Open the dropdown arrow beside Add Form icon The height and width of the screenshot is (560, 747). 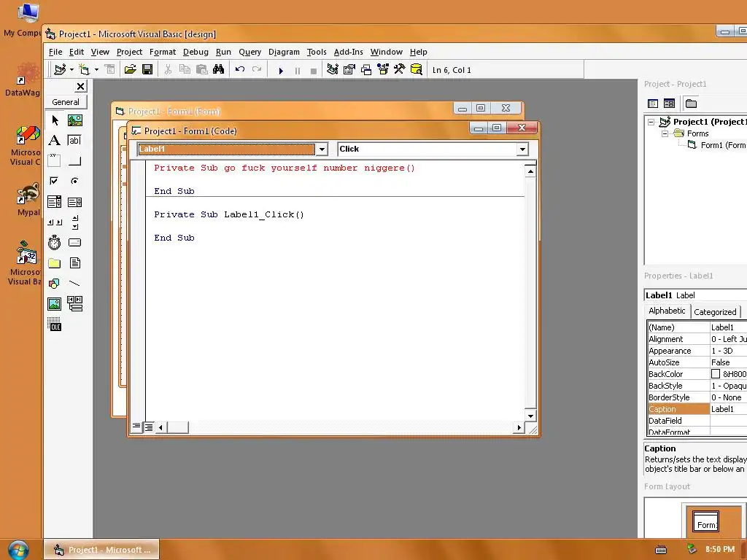96,70
